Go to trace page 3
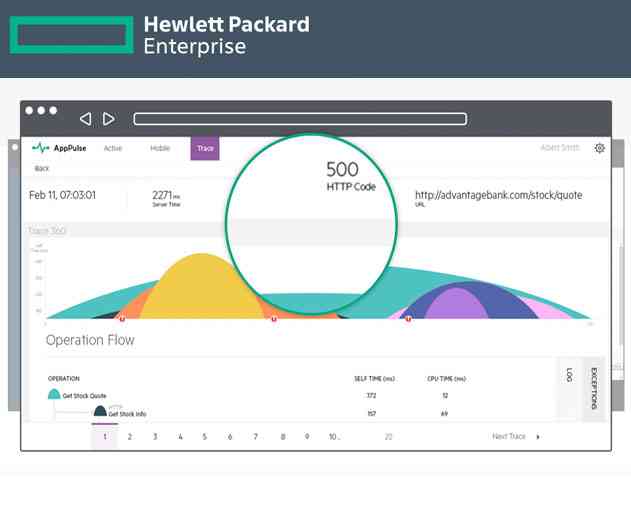The width and height of the screenshot is (631, 522). 155,437
